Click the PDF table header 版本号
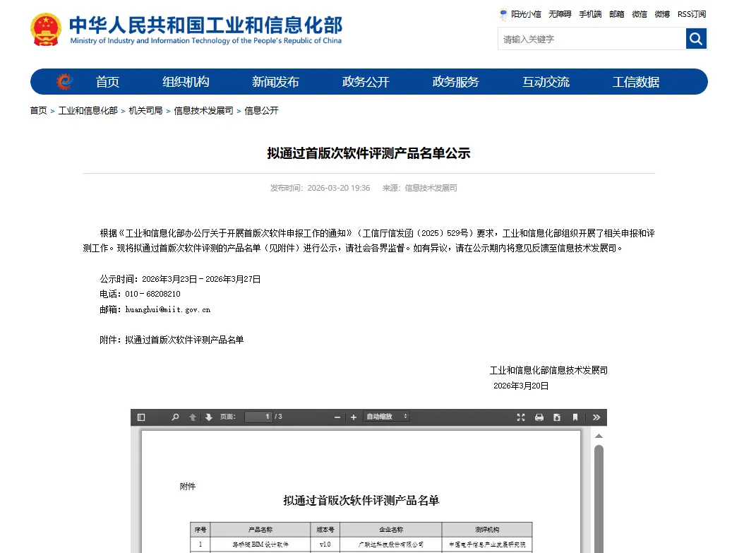756x553 pixels. pyautogui.click(x=325, y=530)
